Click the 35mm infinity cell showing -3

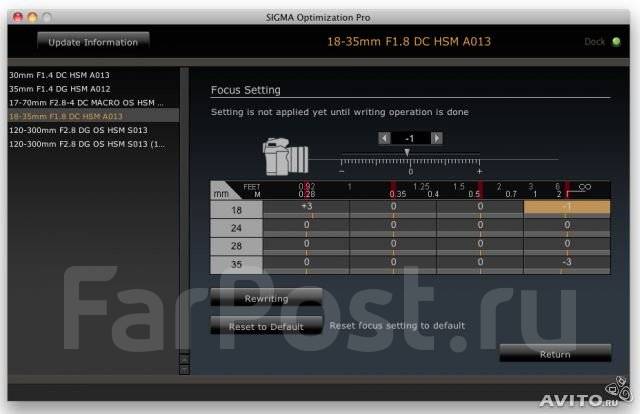pos(567,262)
